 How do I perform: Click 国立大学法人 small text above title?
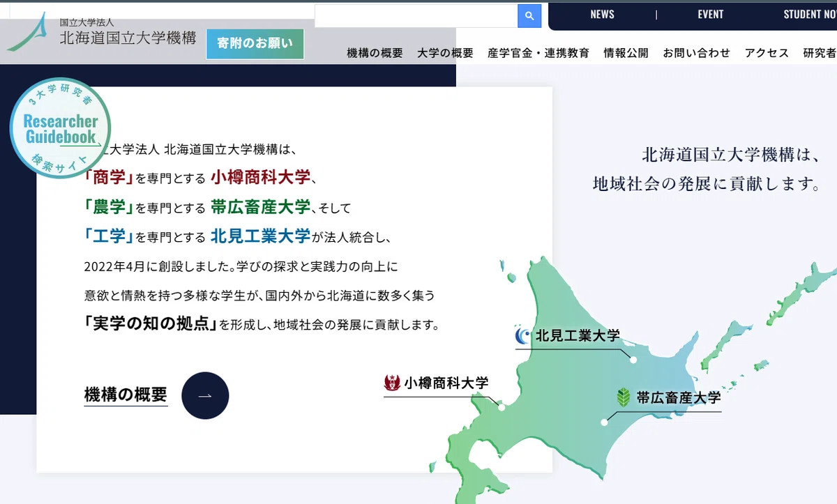(86, 22)
